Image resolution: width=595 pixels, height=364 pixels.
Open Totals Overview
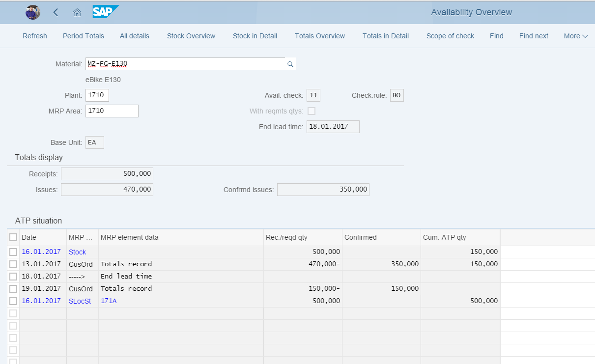[x=319, y=35]
